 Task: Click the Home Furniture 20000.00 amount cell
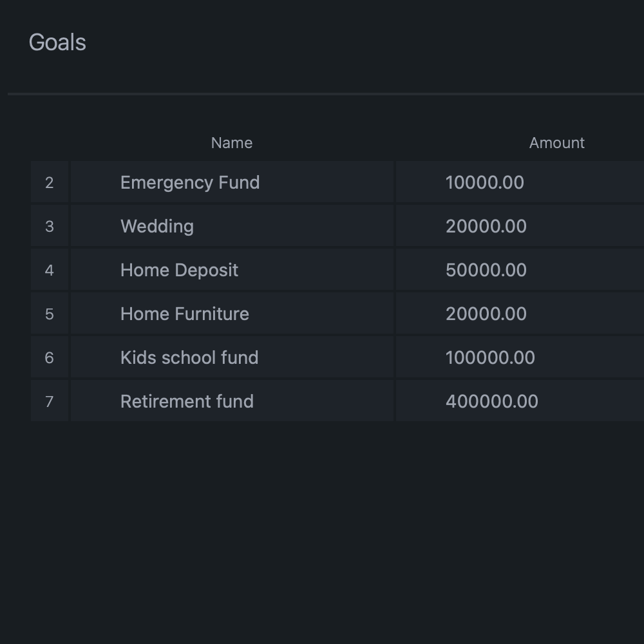point(520,314)
